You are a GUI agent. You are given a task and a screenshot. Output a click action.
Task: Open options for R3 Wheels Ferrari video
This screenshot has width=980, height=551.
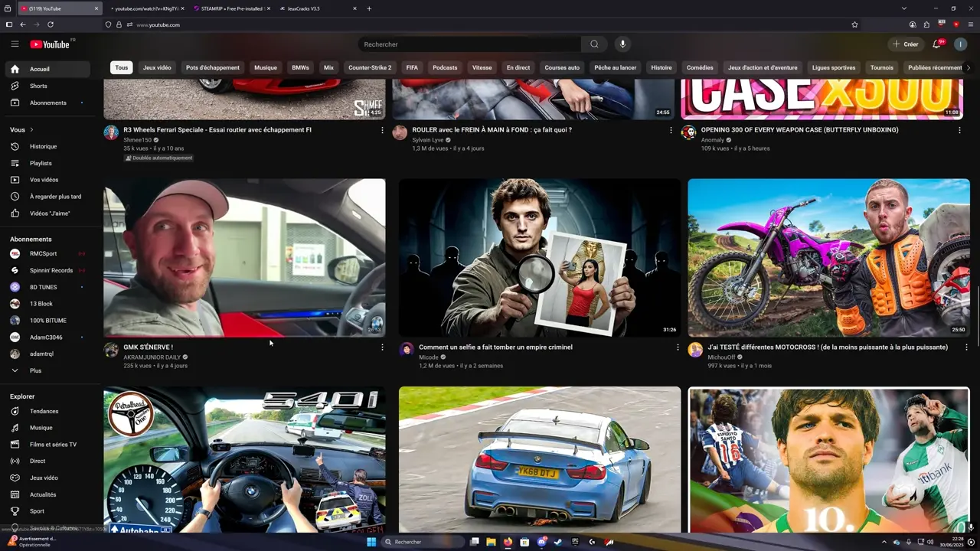382,130
